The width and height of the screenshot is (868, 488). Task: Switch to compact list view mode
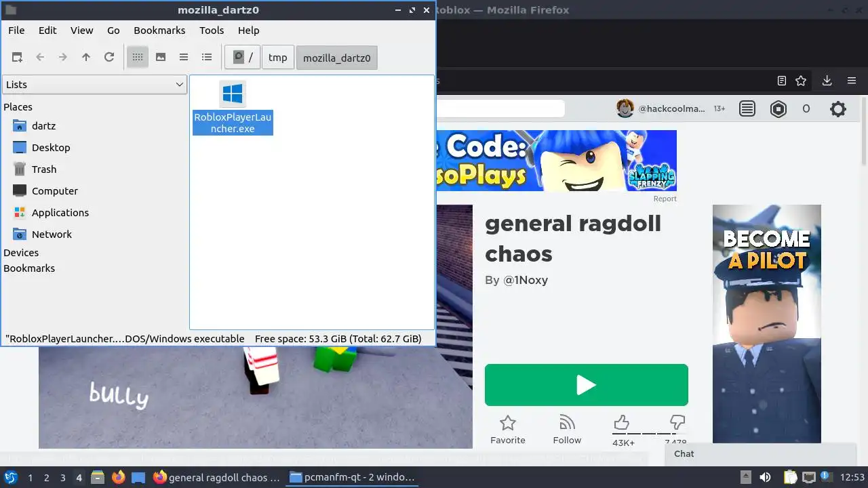tap(184, 58)
